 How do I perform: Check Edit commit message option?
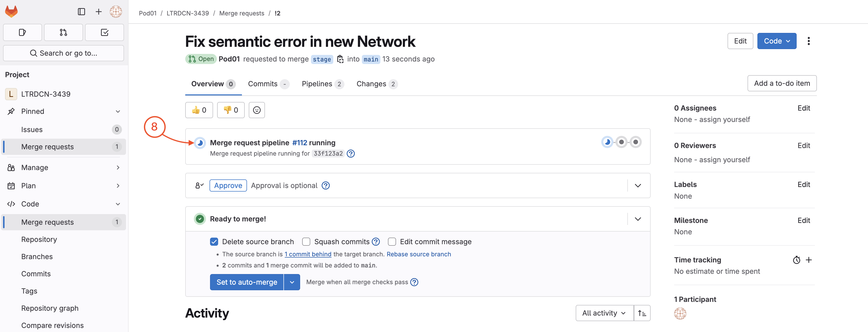tap(391, 242)
